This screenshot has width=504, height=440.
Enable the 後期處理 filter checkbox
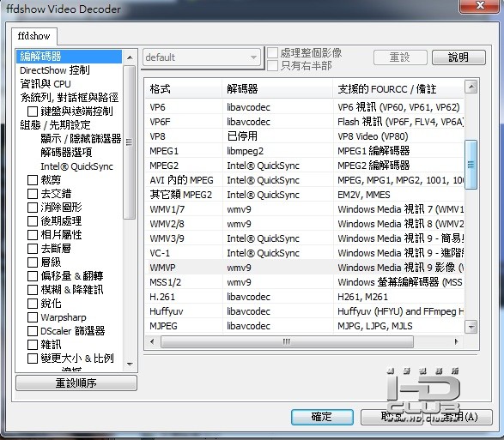click(33, 221)
